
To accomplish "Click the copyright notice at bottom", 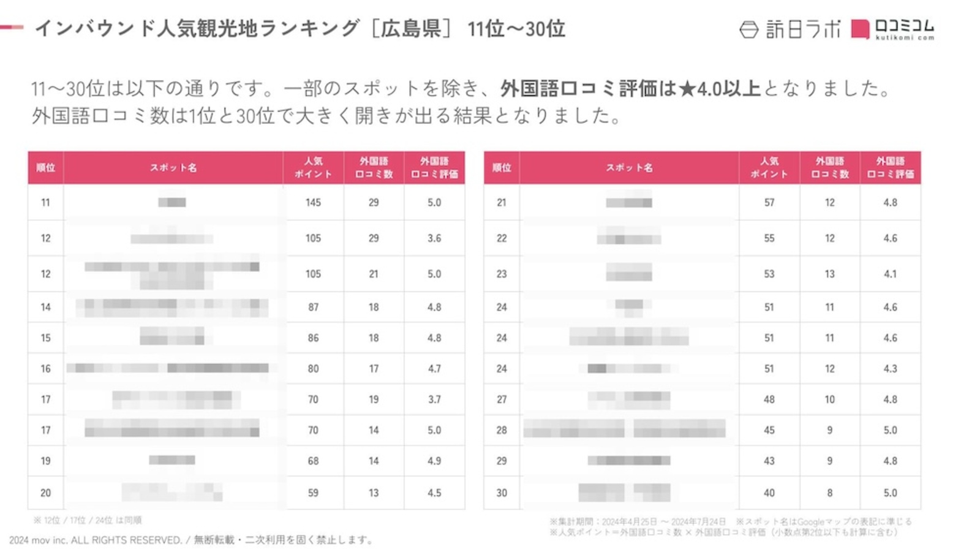I will pyautogui.click(x=190, y=540).
